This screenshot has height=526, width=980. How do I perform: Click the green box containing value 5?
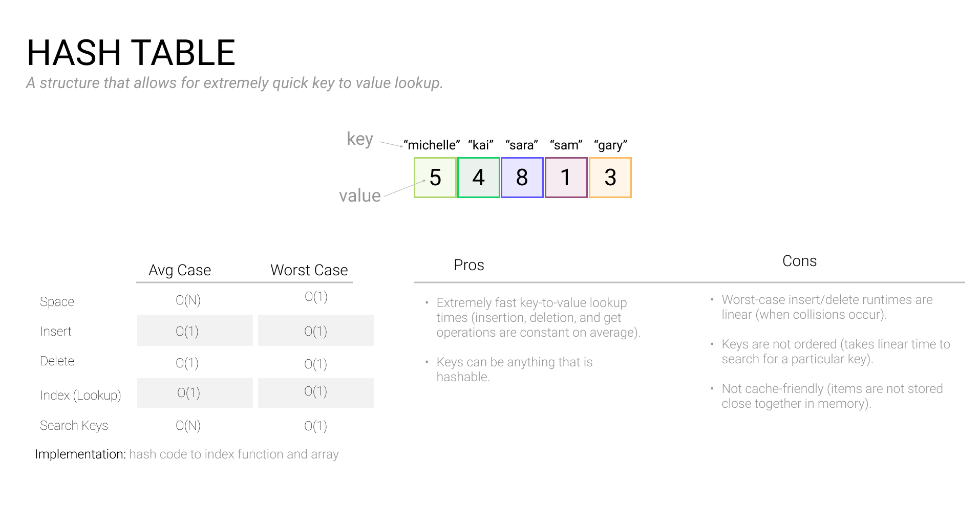tap(435, 178)
